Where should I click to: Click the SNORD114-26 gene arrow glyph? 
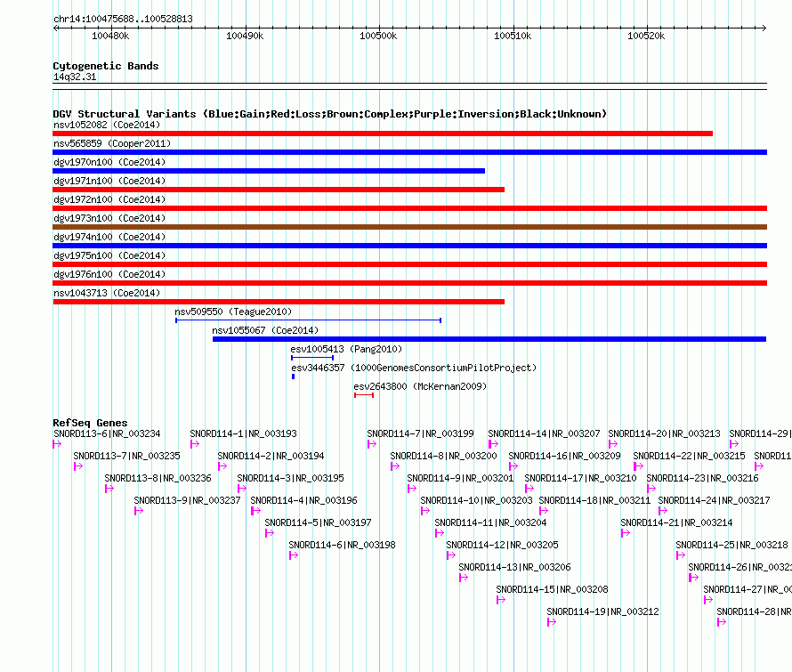click(693, 578)
